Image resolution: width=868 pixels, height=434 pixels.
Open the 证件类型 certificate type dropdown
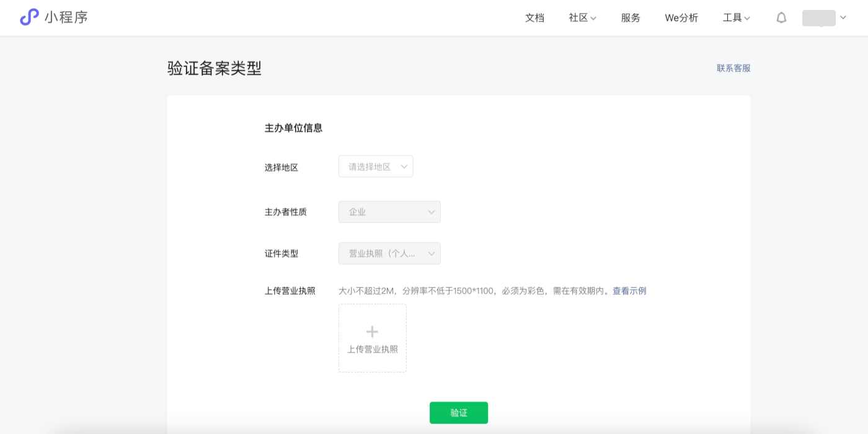[x=389, y=253]
